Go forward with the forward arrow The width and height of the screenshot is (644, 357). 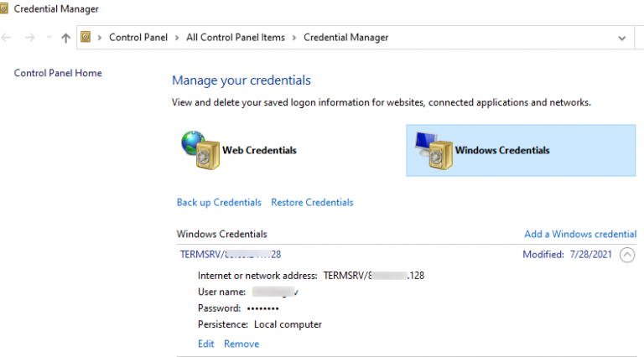tap(29, 38)
